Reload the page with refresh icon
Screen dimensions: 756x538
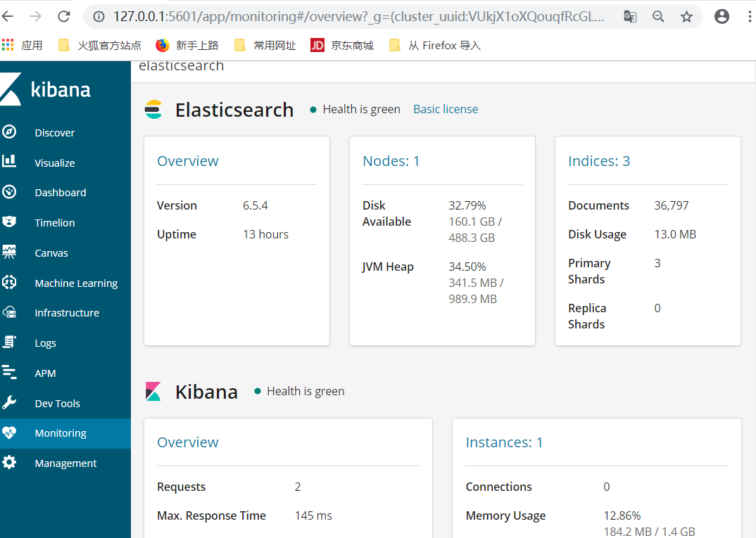pos(63,16)
